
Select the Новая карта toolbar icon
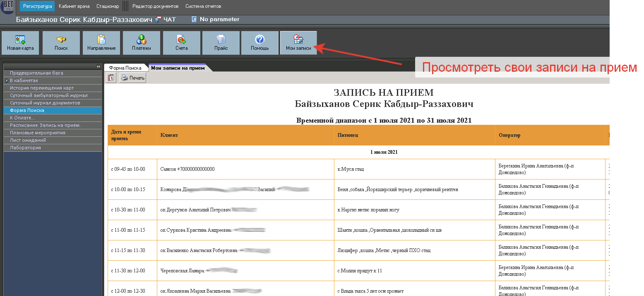pyautogui.click(x=19, y=43)
